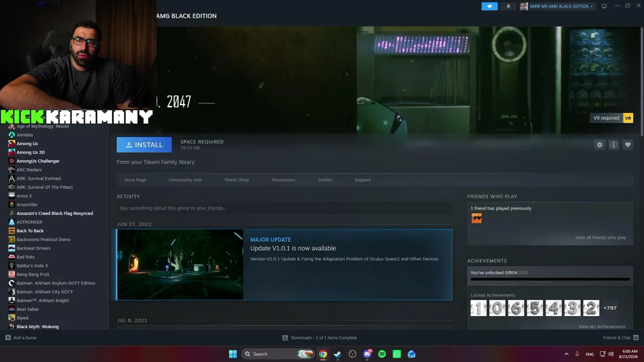Open locked achievement number 3 icon
The width and height of the screenshot is (644, 362).
[x=572, y=308]
